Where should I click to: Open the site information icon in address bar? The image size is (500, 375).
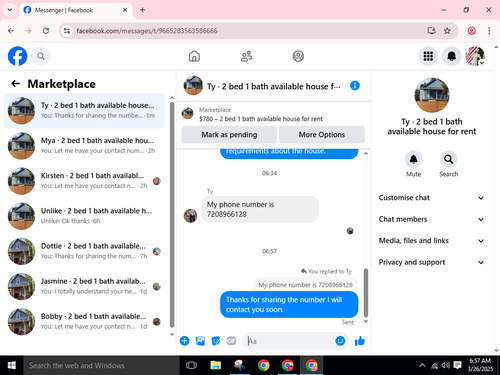[x=67, y=31]
